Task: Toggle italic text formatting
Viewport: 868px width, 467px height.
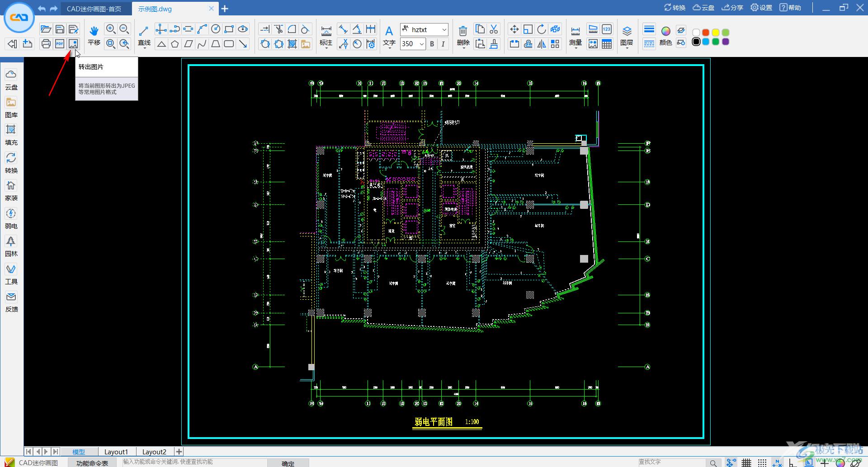Action: [x=443, y=44]
